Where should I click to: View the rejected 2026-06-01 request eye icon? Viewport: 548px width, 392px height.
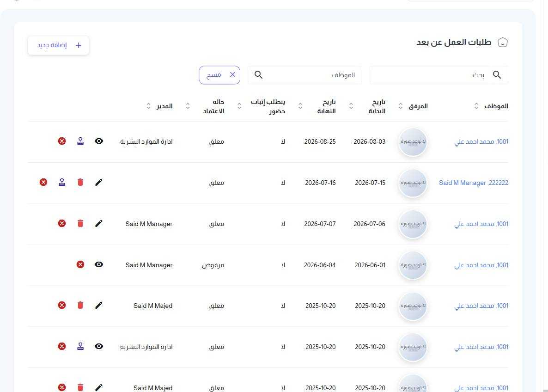click(x=99, y=264)
